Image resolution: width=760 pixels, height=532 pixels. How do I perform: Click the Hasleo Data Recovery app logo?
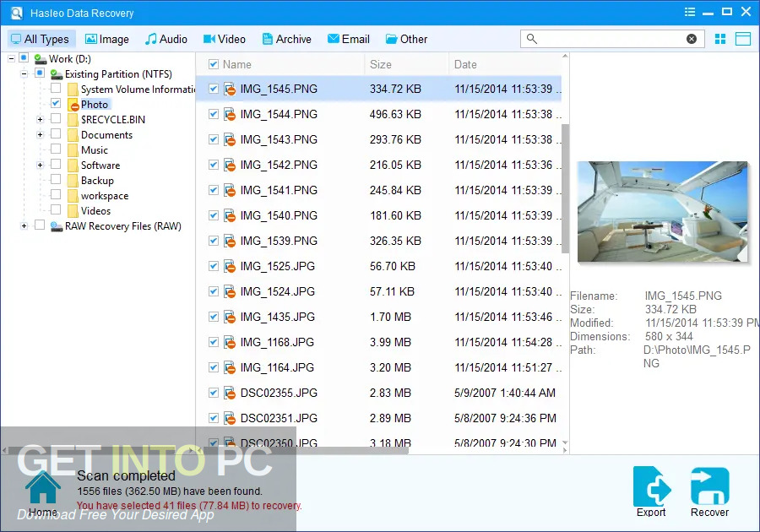point(17,13)
